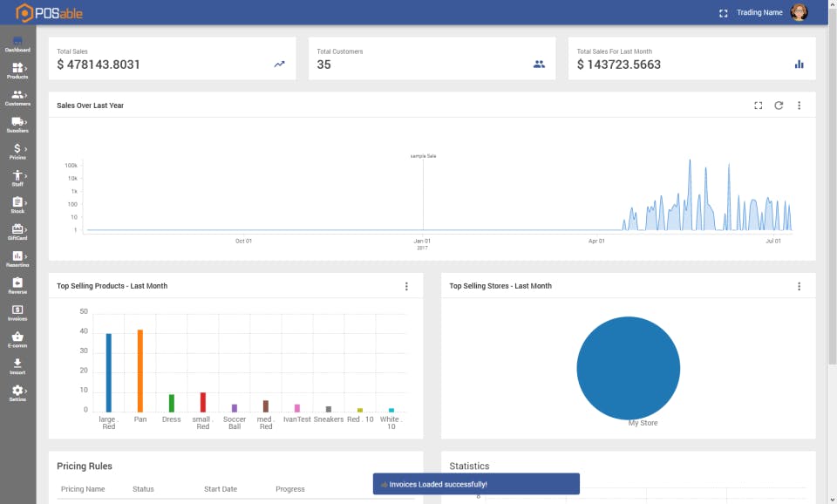Image resolution: width=837 pixels, height=504 pixels.
Task: Expand Sales Over Last Year chart fullscreen
Action: [758, 106]
